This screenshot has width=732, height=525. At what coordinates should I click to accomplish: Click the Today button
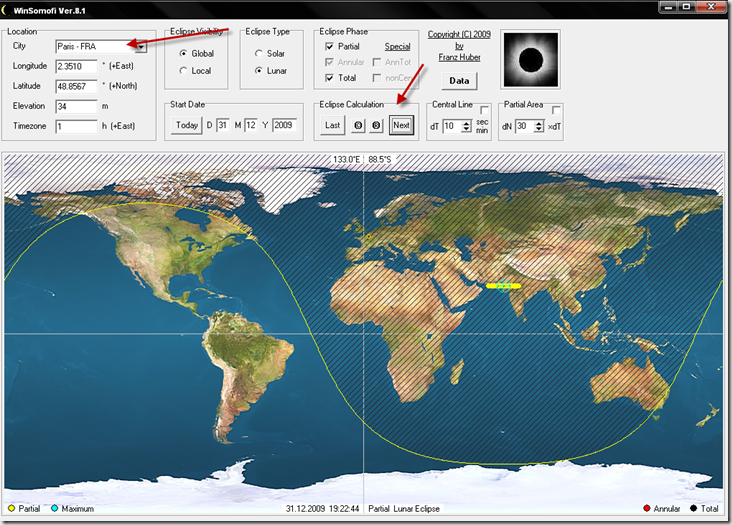tap(187, 125)
